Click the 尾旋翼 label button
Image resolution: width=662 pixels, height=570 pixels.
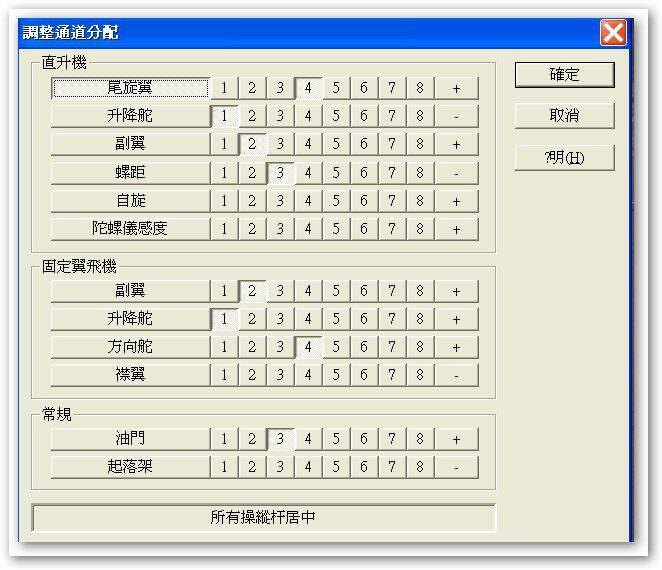(130, 88)
